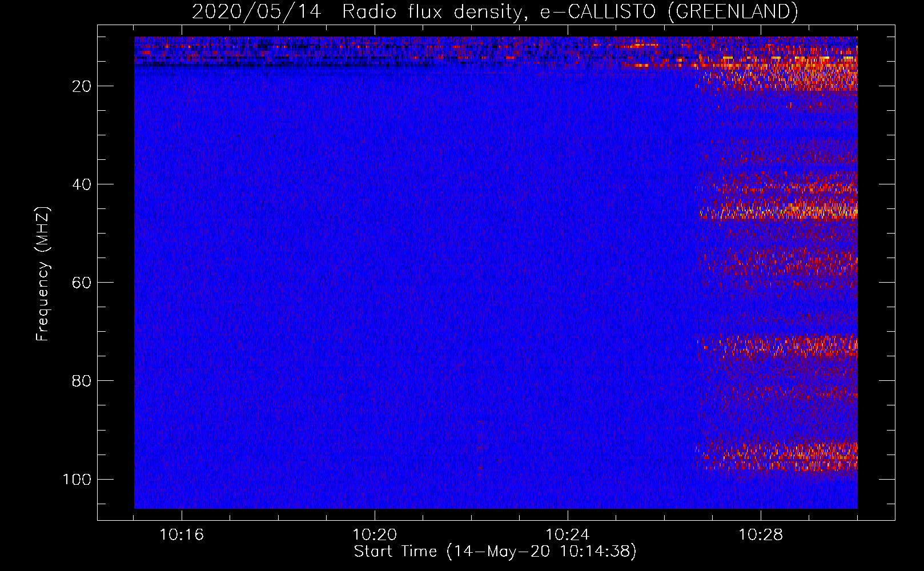Click the 40 MHz frequency tick label
The image size is (924, 571).
(82, 184)
